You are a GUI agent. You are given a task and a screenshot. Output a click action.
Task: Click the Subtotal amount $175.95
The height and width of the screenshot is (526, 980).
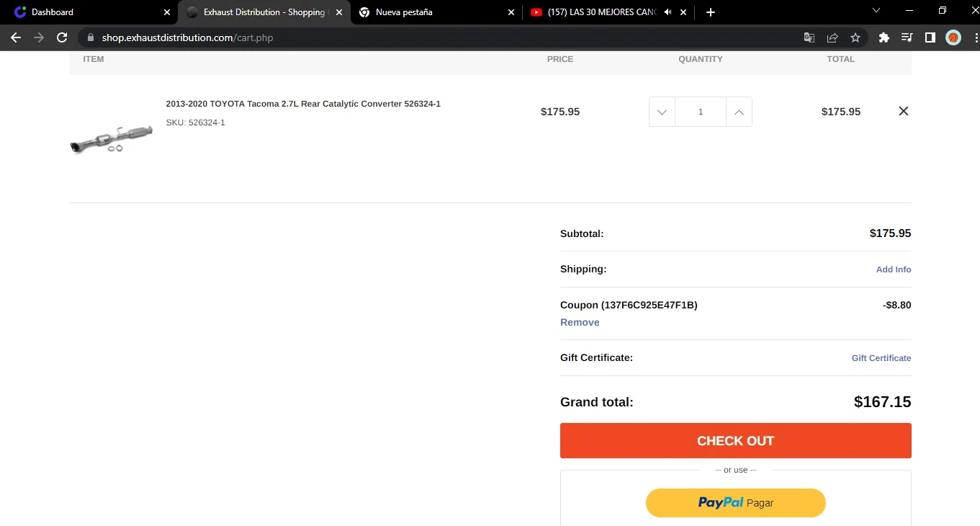pos(890,233)
